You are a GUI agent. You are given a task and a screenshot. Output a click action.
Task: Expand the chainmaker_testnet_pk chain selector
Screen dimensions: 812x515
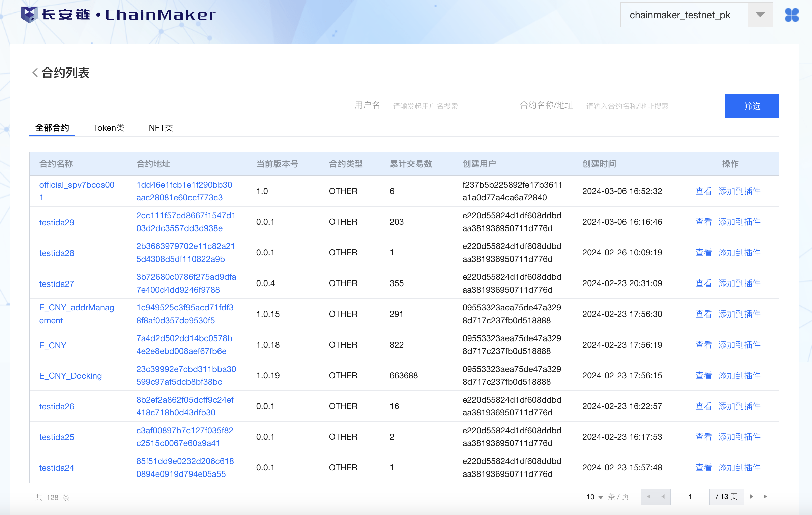pyautogui.click(x=760, y=15)
